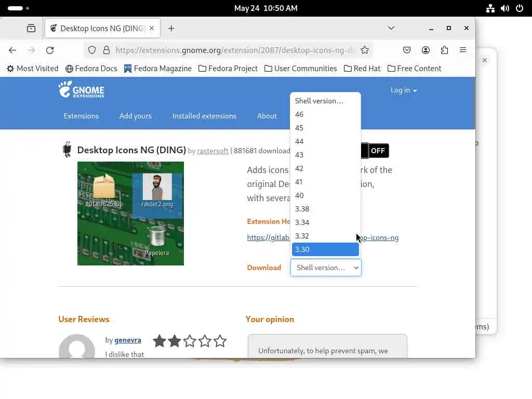Select shell version 3.38 in the list
Screen dimensions: 532x399
[x=325, y=209]
